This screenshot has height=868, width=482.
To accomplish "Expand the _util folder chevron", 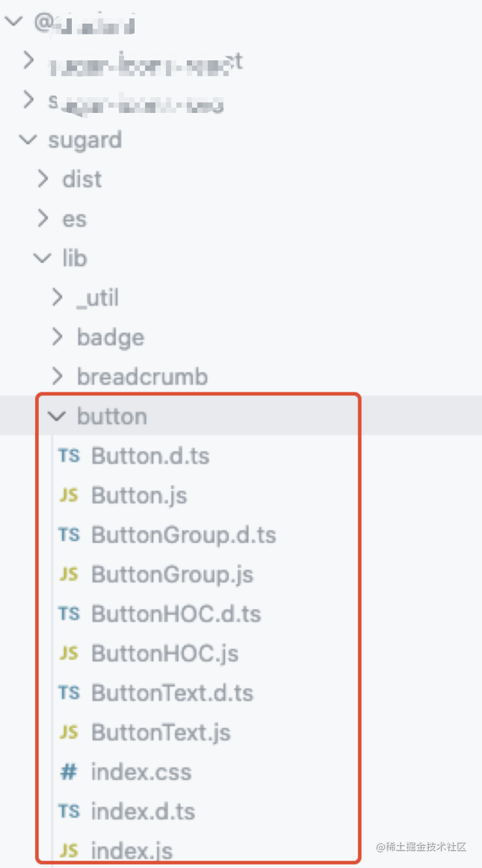I will 58,298.
